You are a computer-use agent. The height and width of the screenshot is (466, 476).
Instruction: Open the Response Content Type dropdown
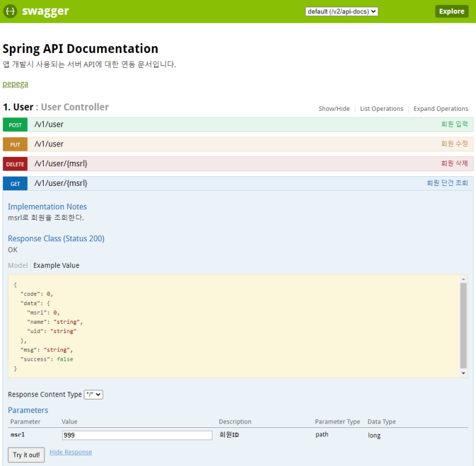click(94, 395)
